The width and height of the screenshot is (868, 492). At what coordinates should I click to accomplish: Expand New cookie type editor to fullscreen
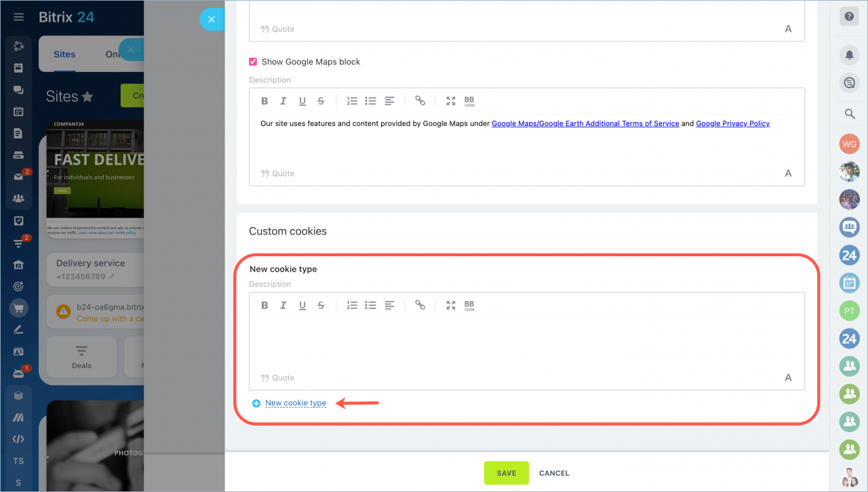pyautogui.click(x=451, y=306)
